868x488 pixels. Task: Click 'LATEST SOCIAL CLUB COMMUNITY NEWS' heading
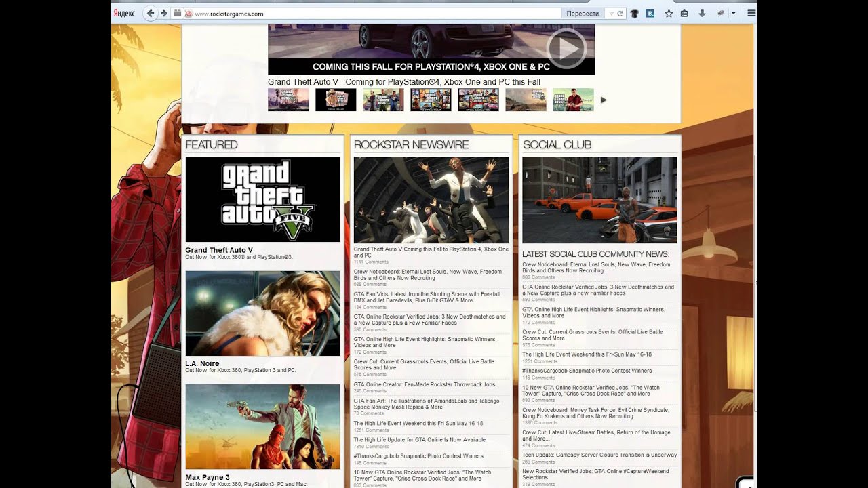point(595,254)
